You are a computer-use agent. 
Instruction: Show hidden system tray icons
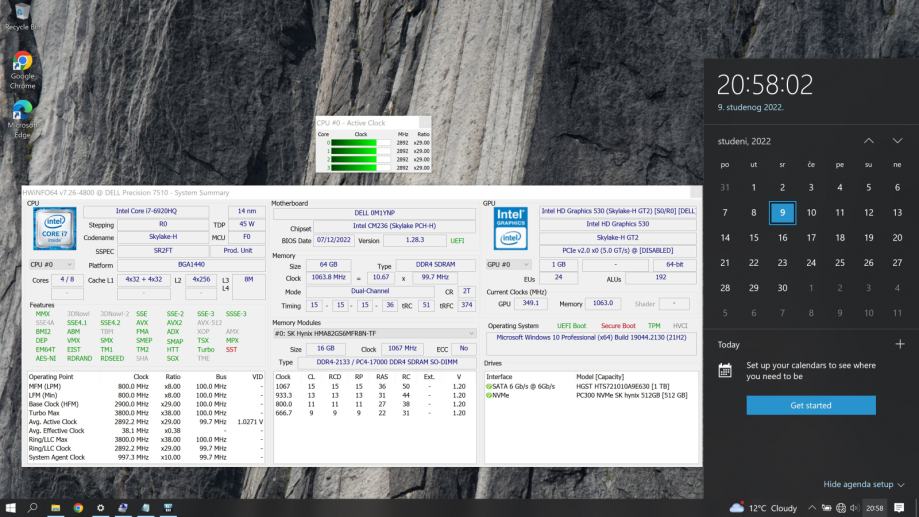tap(812, 508)
